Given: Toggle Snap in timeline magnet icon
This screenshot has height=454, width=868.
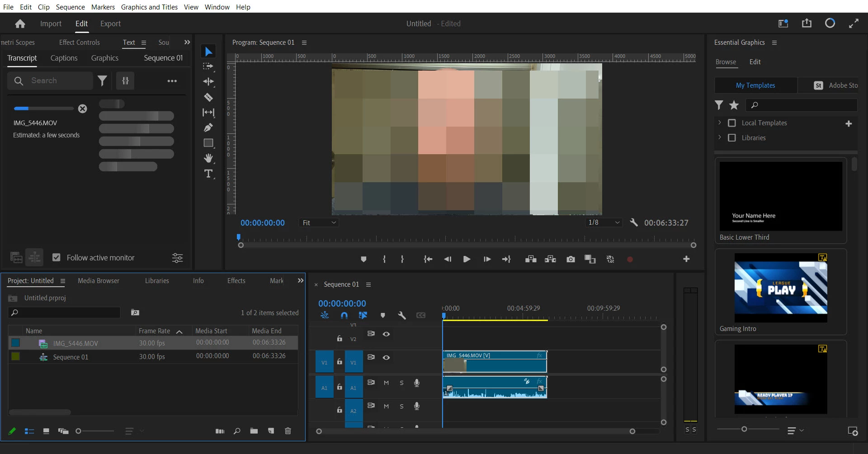Looking at the screenshot, I should 344,315.
